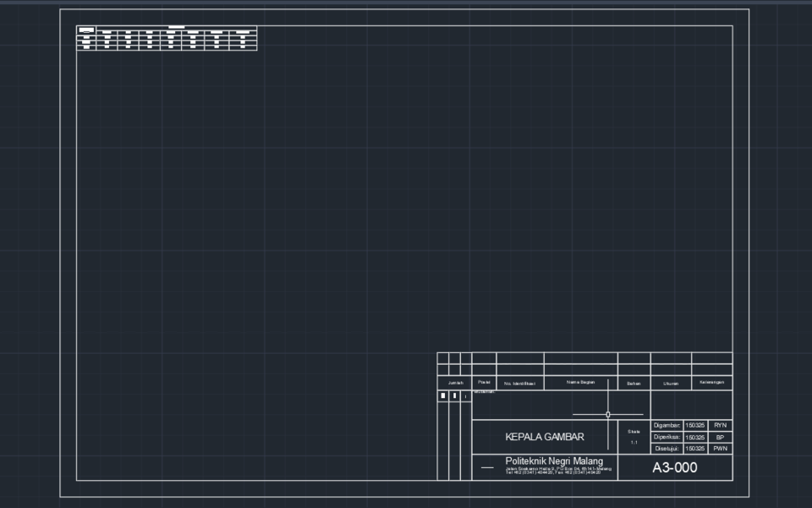Click the Posisi column header
812x508 pixels.
point(484,381)
